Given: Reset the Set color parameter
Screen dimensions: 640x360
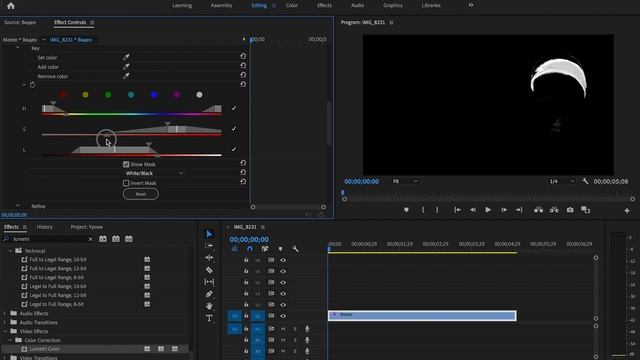Looking at the screenshot, I should [243, 56].
